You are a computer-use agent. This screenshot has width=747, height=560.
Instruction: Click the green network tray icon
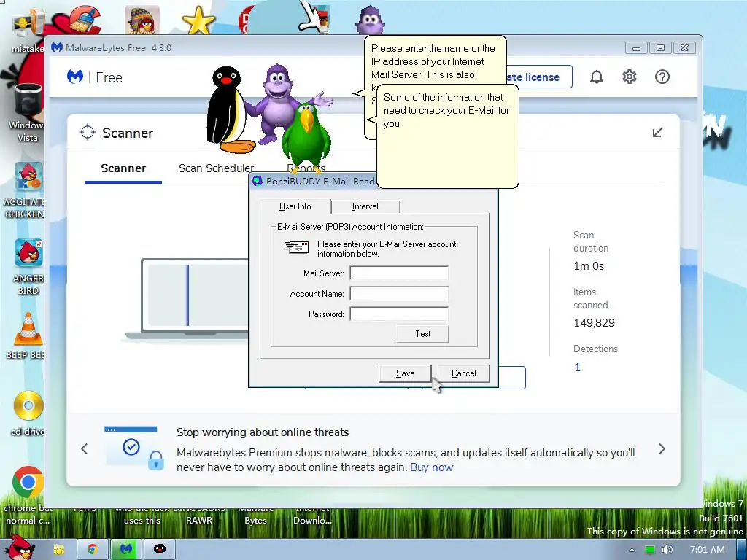point(649,550)
